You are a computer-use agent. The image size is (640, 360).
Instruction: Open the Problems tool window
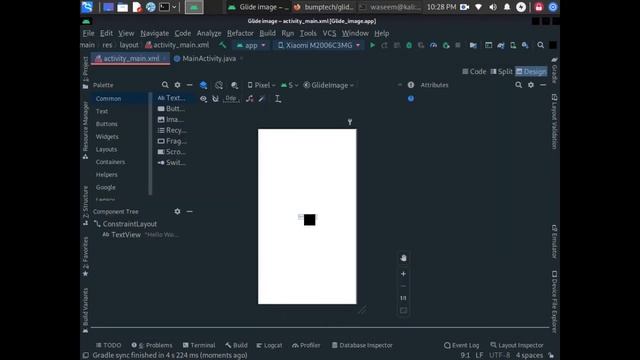click(x=152, y=345)
